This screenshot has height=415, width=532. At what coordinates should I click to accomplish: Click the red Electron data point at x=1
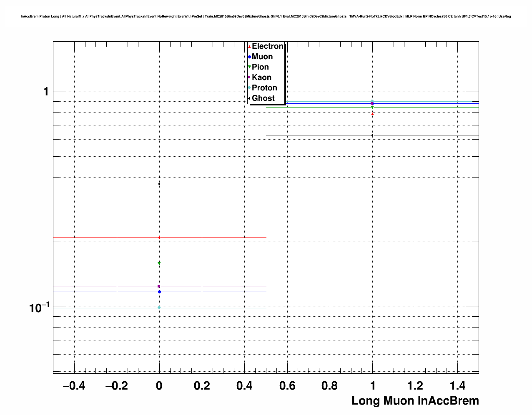point(372,114)
